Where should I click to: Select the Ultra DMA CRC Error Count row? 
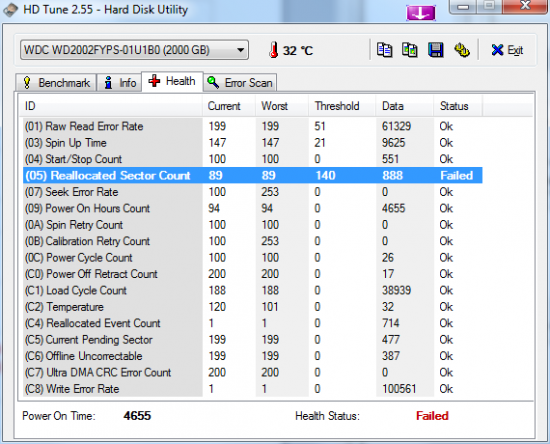coord(253,372)
